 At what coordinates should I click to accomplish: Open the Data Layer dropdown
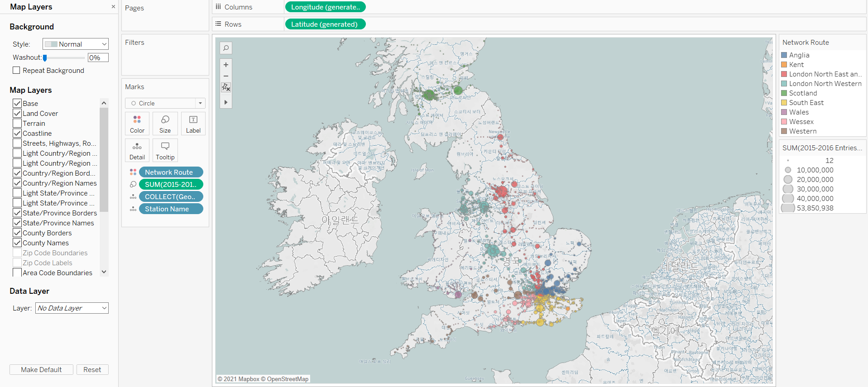click(x=72, y=308)
